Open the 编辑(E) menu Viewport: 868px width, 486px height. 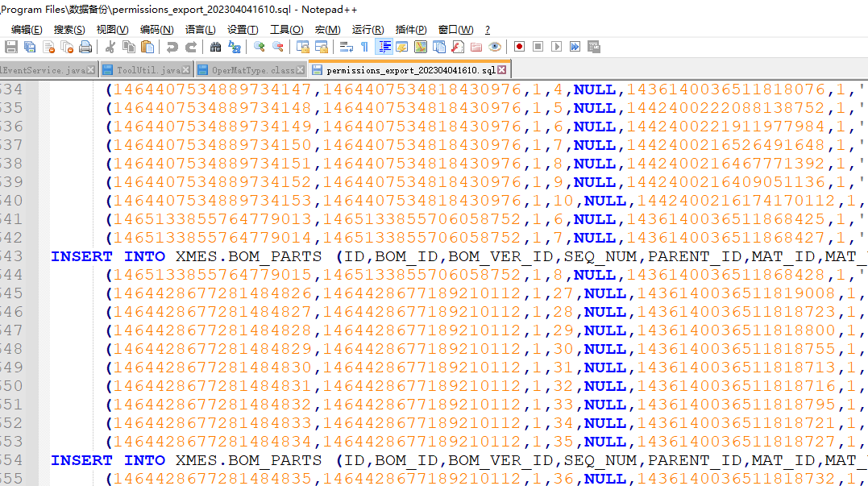27,30
